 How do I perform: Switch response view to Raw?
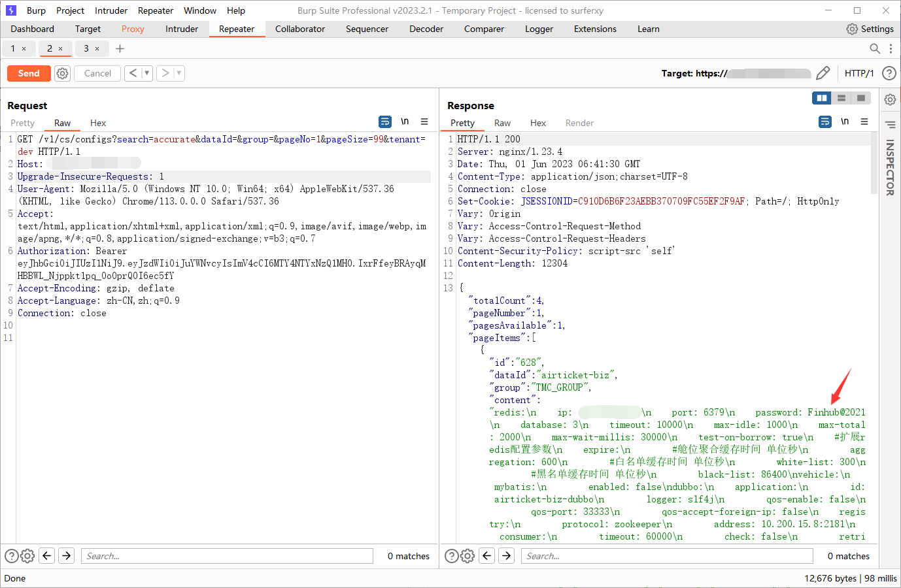point(502,123)
